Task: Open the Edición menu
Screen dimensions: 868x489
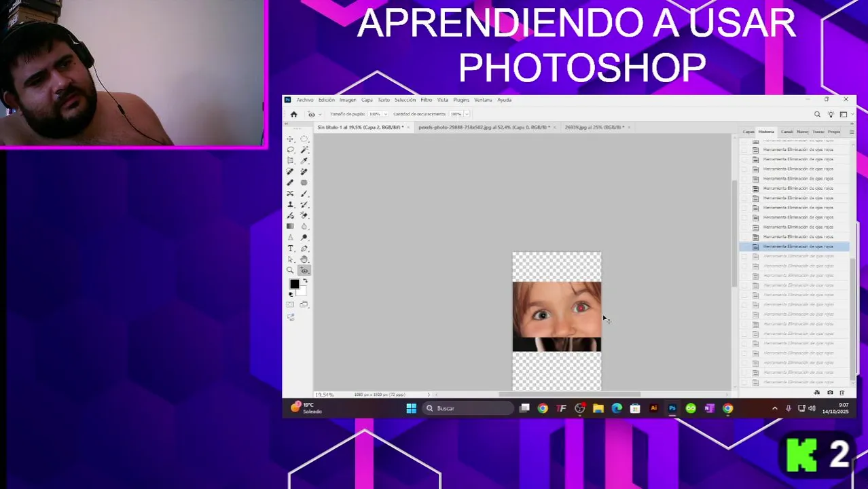Action: pyautogui.click(x=327, y=100)
